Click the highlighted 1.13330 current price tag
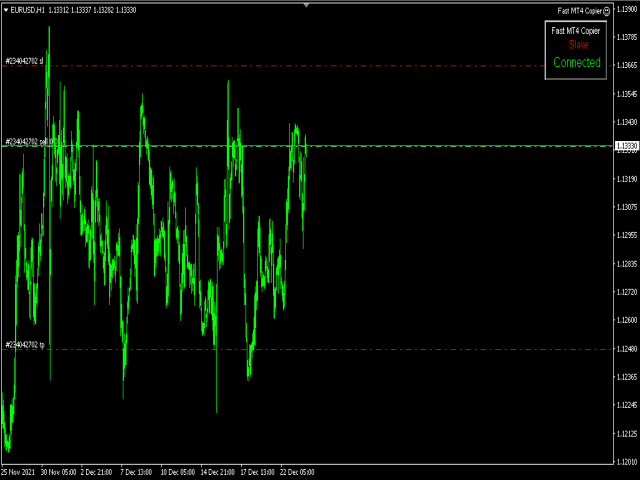Viewport: 640px width, 480px height. click(x=626, y=146)
